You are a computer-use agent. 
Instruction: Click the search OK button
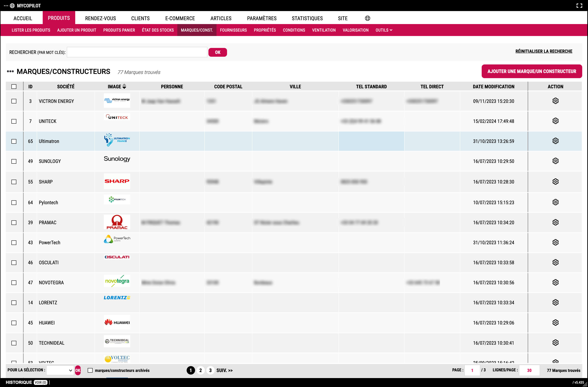pyautogui.click(x=218, y=52)
